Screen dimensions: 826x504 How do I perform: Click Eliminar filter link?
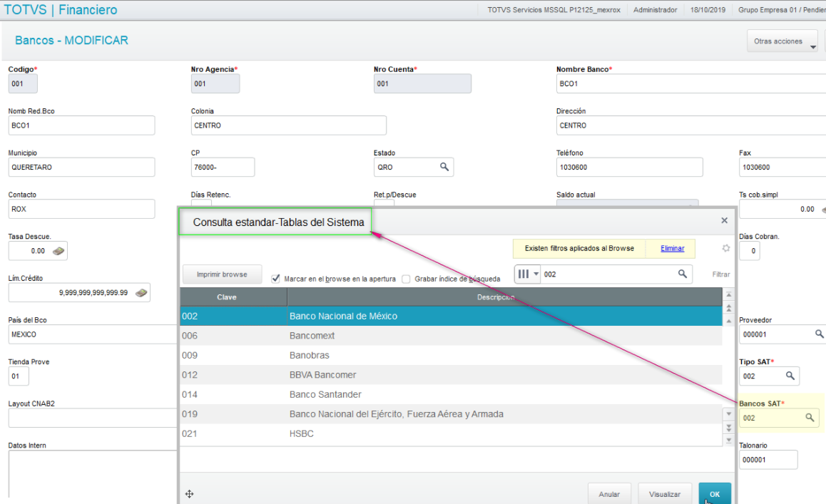tap(672, 248)
